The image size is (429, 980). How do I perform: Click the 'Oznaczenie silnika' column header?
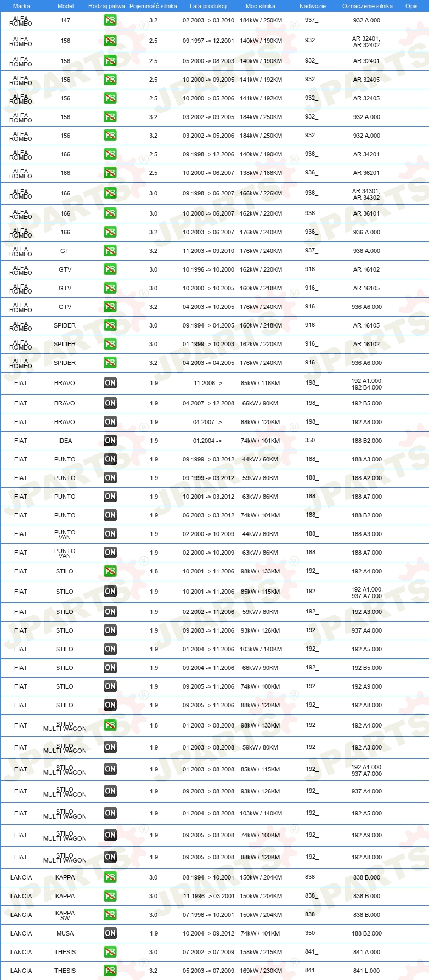(x=368, y=6)
